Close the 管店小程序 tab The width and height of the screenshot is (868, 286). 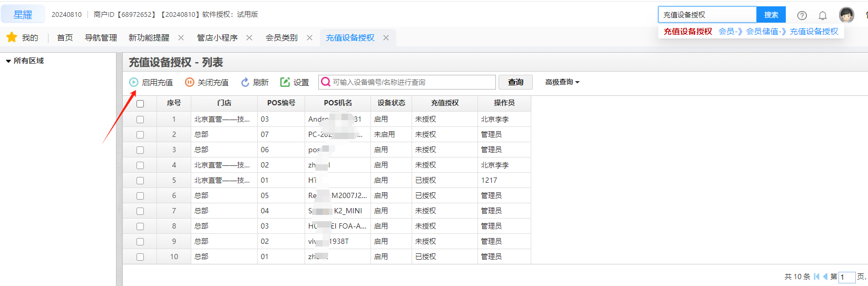(249, 37)
